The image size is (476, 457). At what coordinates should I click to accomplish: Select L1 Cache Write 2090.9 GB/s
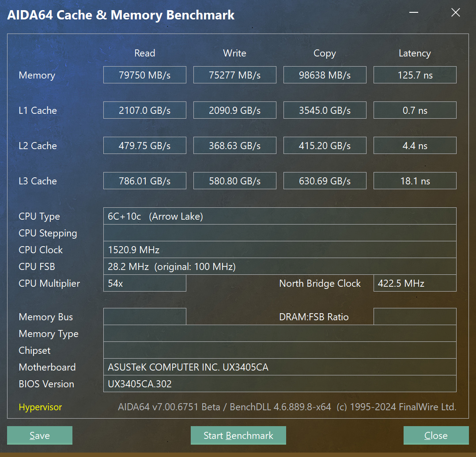[234, 110]
